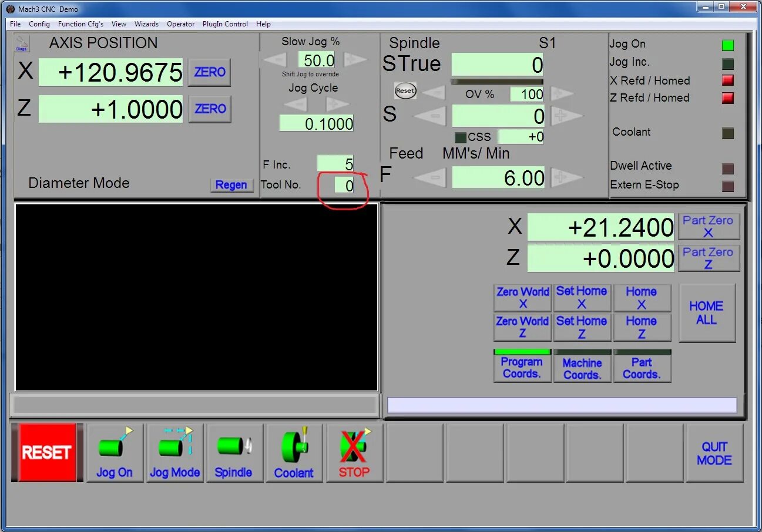Zero the X axis position

[x=210, y=72]
